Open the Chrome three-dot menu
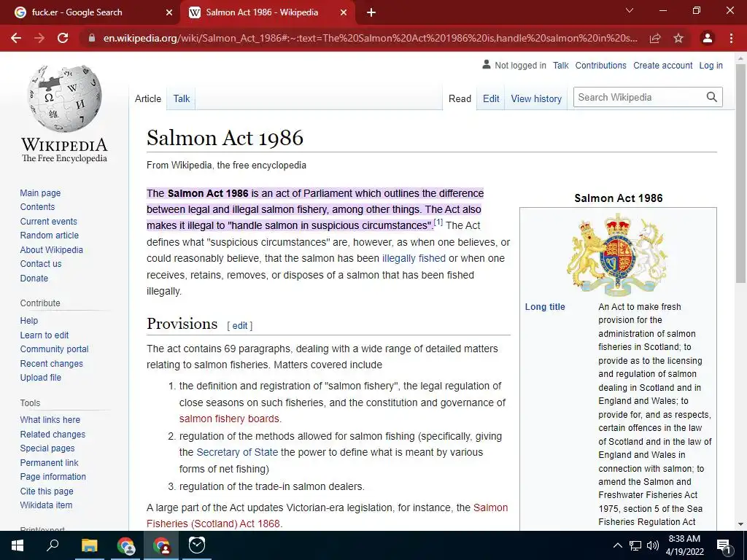The width and height of the screenshot is (747, 560). click(731, 38)
